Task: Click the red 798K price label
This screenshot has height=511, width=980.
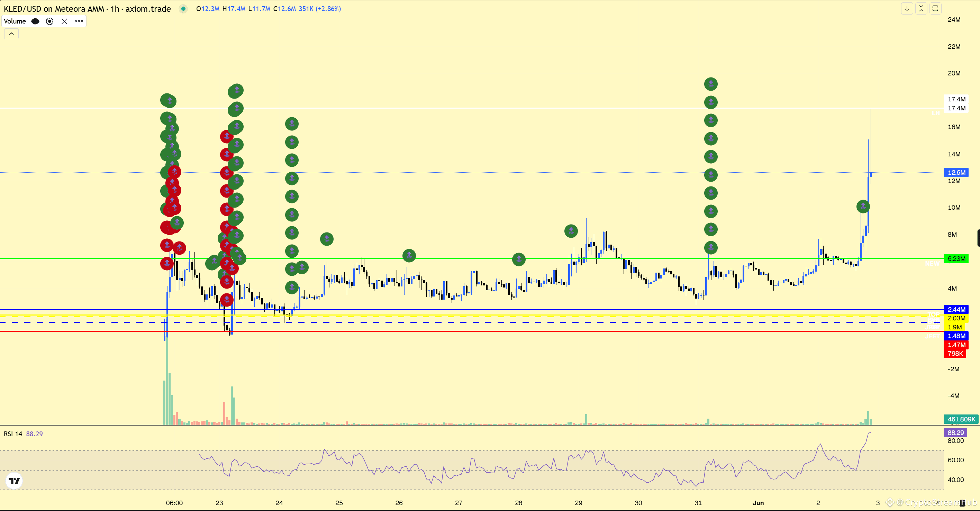Action: (955, 354)
